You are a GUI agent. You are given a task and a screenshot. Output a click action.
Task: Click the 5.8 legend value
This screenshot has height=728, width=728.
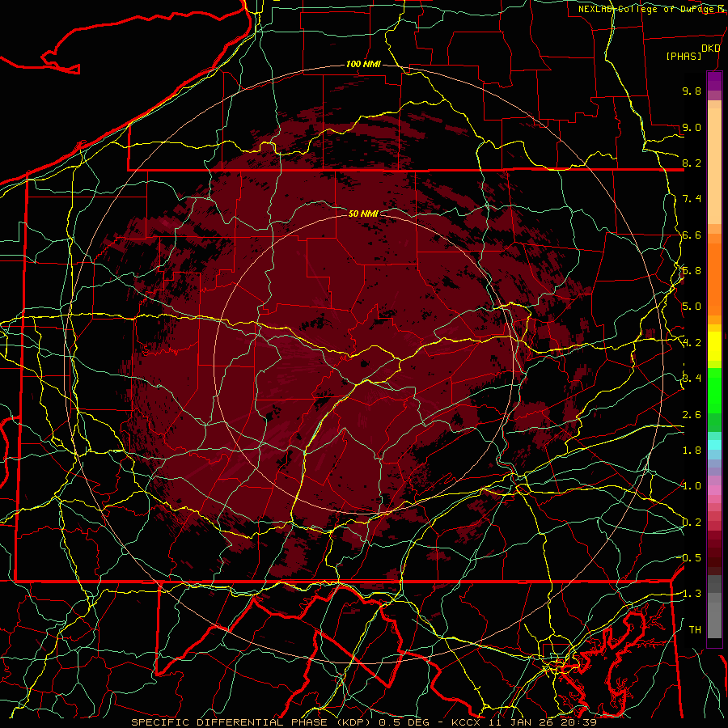(x=692, y=271)
